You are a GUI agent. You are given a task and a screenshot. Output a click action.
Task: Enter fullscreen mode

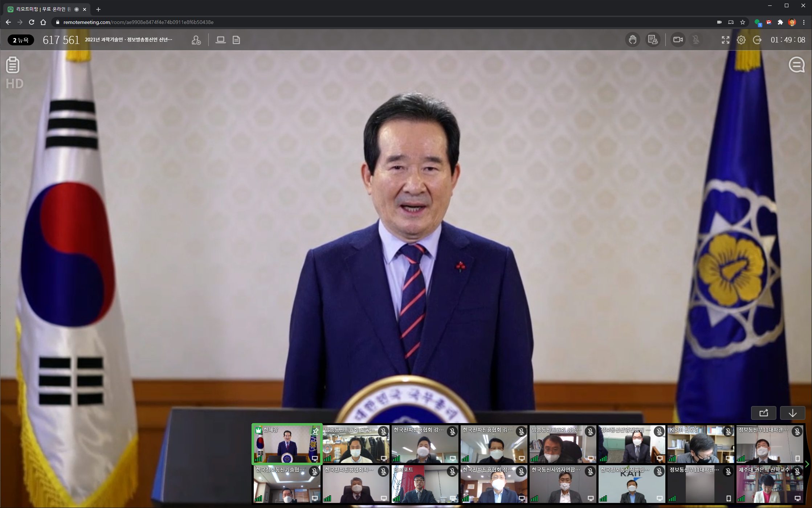pyautogui.click(x=725, y=40)
